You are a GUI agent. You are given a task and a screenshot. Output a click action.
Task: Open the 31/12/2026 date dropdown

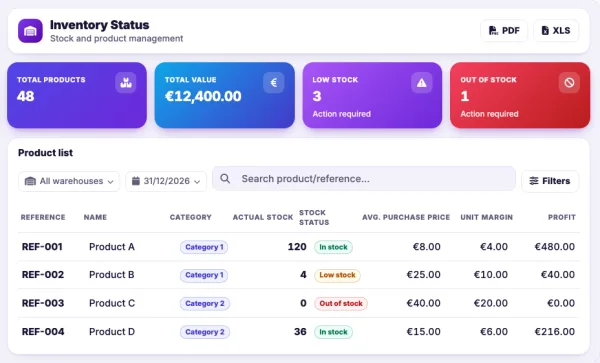(x=166, y=181)
